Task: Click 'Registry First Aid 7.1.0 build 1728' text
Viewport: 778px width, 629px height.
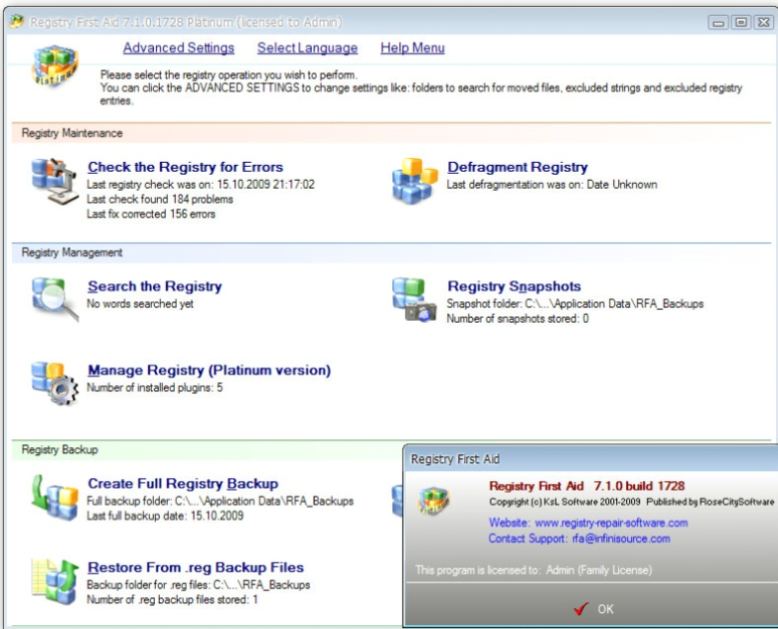Action: click(587, 486)
